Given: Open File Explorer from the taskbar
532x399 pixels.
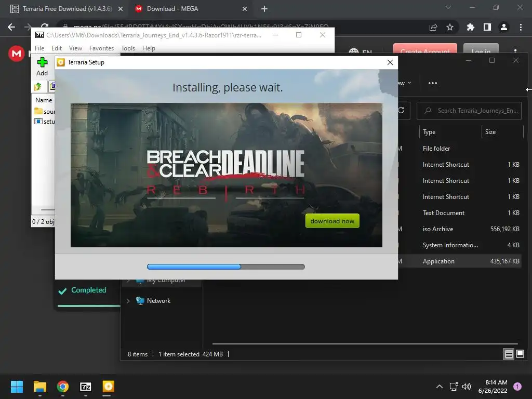Looking at the screenshot, I should point(39,387).
